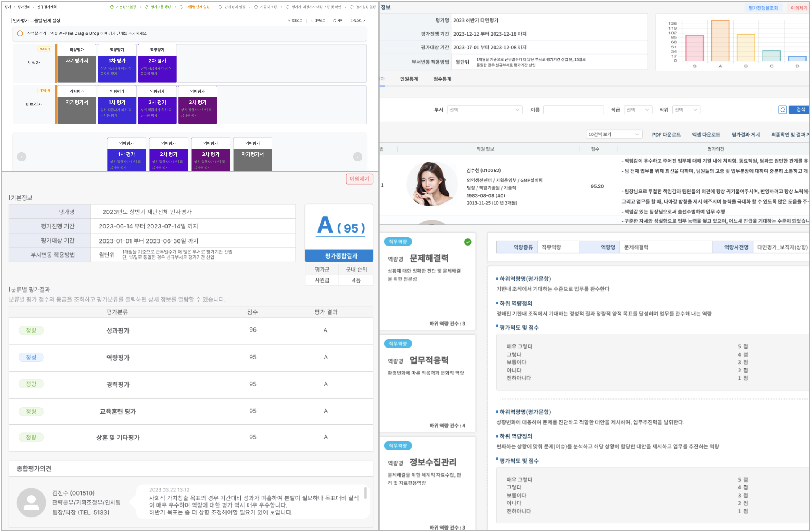Click the orange info icon in notice bar
Viewport: 811px width, 532px height.
[20, 33]
